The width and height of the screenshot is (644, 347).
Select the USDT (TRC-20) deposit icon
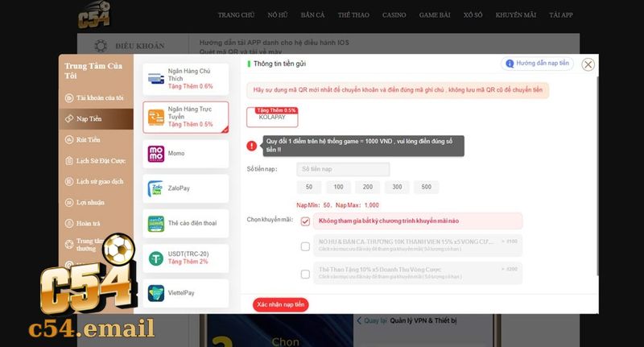[x=156, y=258]
